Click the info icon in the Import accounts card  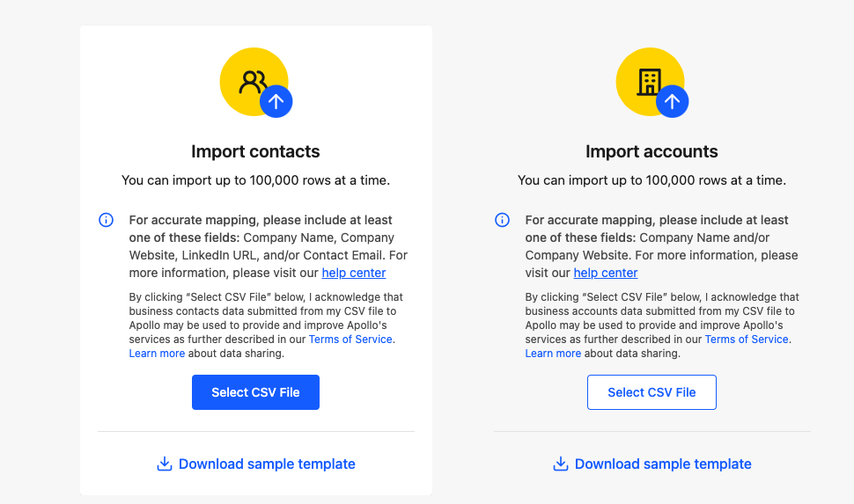pyautogui.click(x=502, y=220)
